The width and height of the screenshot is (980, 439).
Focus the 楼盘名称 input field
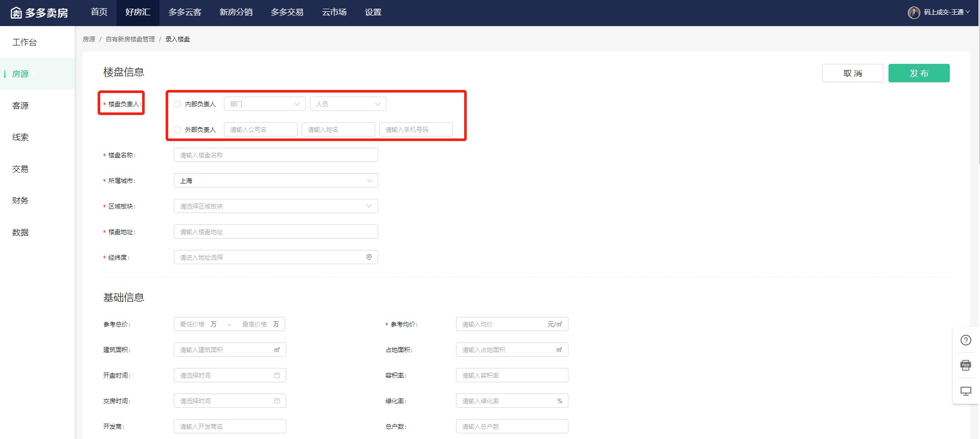tap(276, 155)
